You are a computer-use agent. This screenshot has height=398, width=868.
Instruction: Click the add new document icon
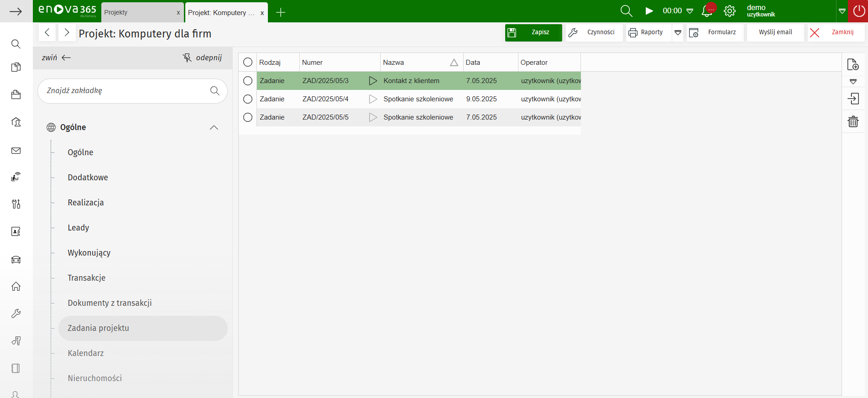[852, 65]
